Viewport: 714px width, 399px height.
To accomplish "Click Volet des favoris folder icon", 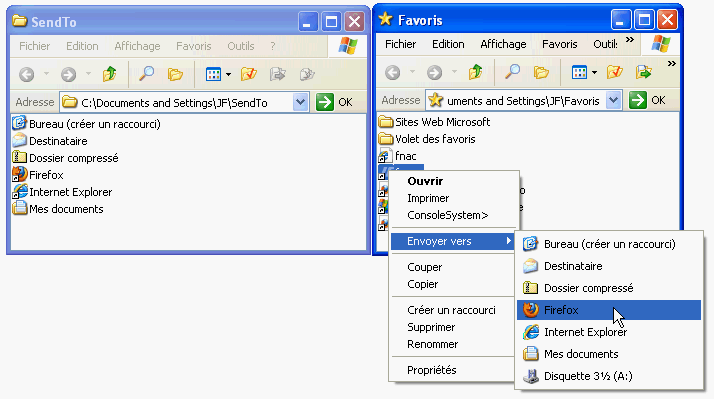I will click(x=386, y=139).
